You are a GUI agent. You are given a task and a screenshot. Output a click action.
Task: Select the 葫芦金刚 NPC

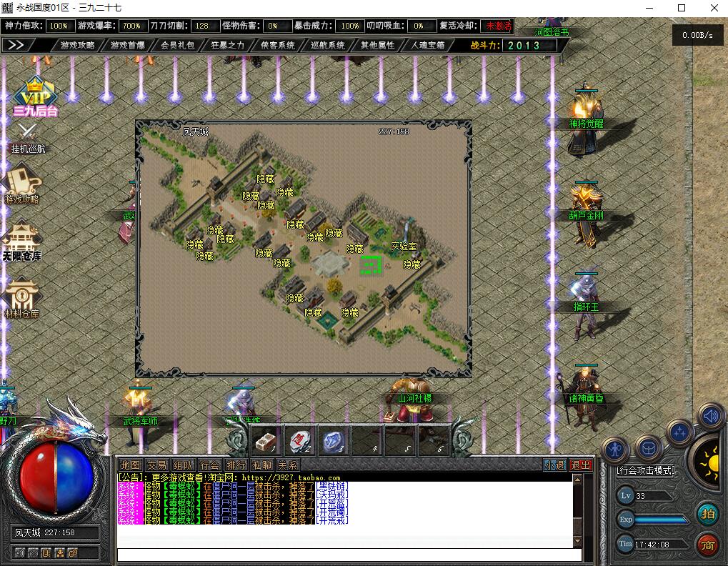[586, 214]
